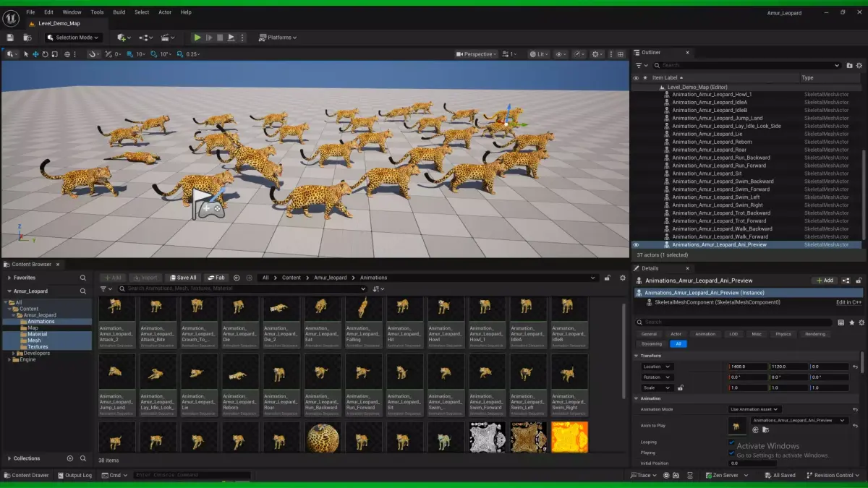
Task: Select the Mesh folder in content tree
Action: pos(34,341)
